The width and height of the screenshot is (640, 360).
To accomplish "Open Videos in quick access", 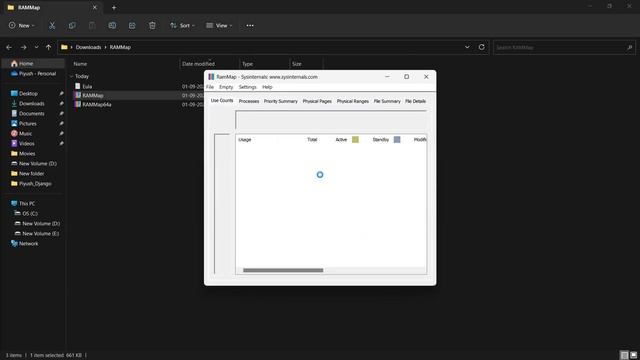I will pyautogui.click(x=22, y=144).
